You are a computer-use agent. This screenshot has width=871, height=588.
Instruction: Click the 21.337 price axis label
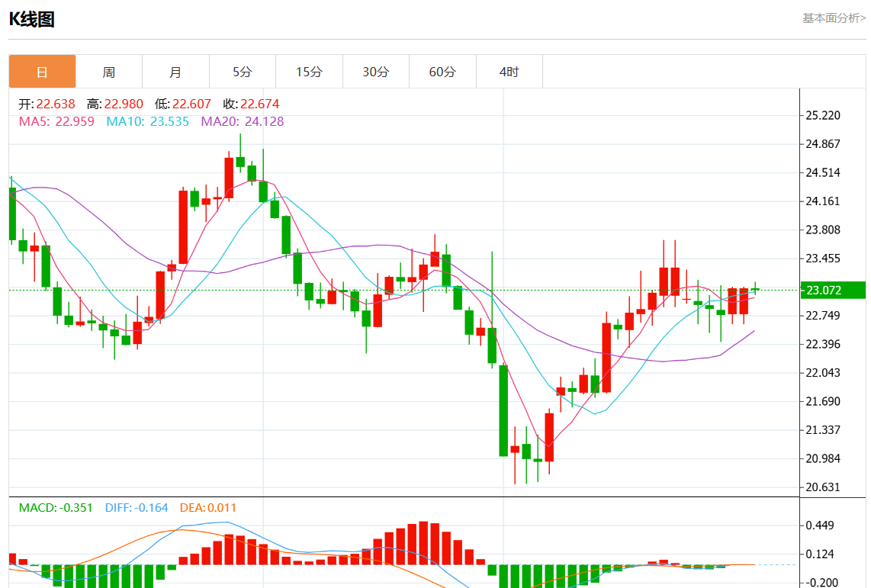pos(823,430)
